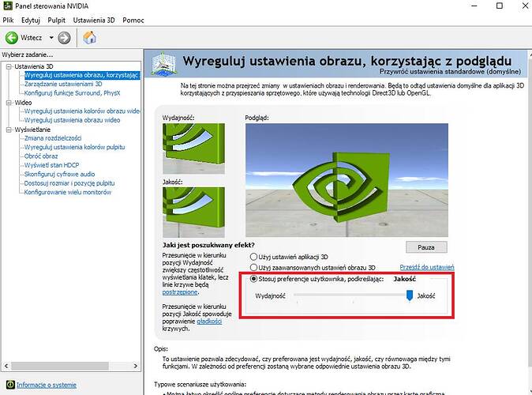
Task: Click the 'Typowe scenariusze użytkowania:' text
Action: pyautogui.click(x=200, y=385)
